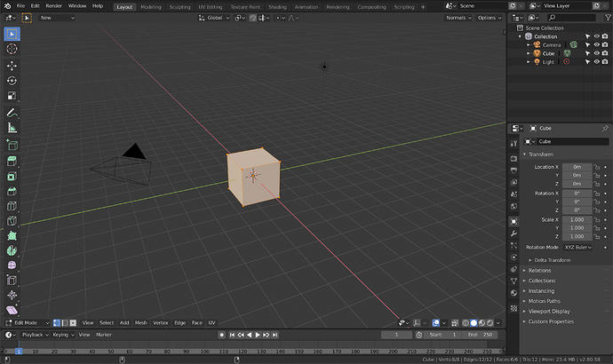Image resolution: width=613 pixels, height=364 pixels.
Task: Switch to the Sculpting workspace tab
Action: 179,7
